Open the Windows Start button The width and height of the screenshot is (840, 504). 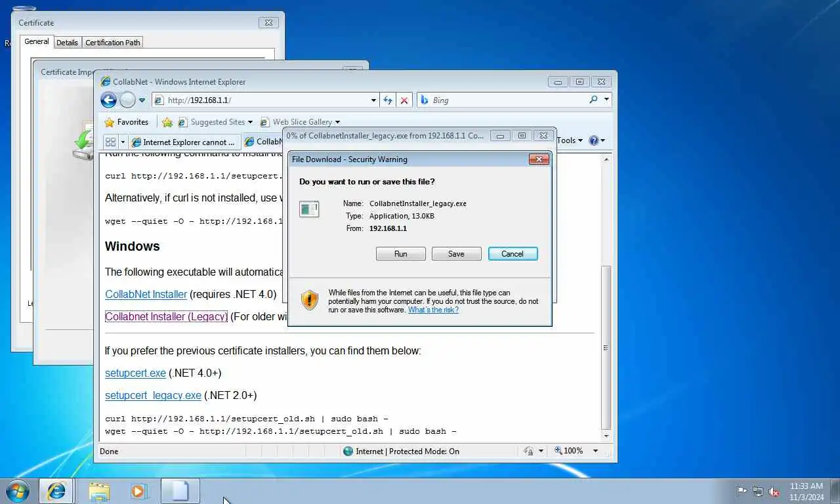click(18, 491)
